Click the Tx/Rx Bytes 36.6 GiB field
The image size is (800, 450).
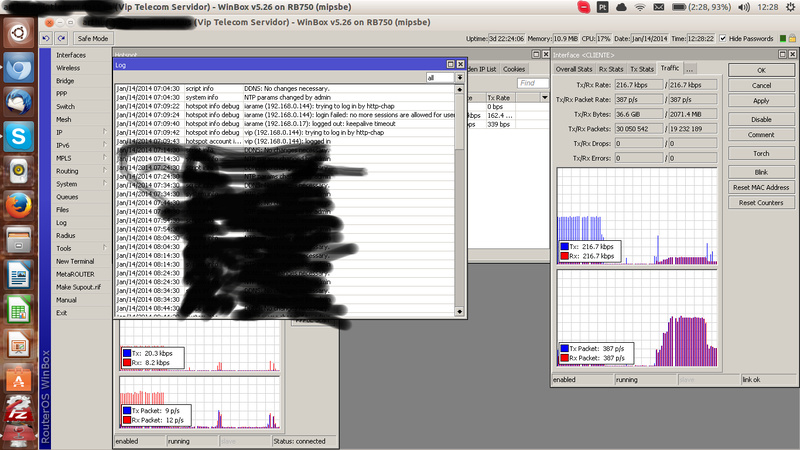click(x=639, y=114)
